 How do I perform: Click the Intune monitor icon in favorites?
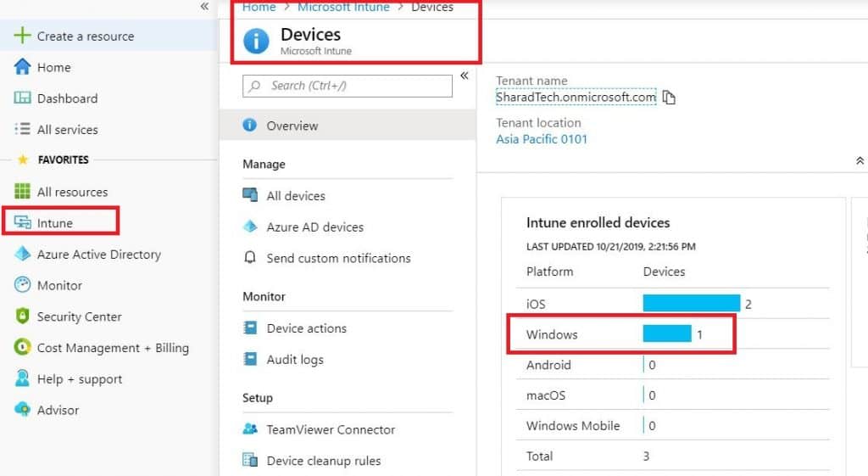point(22,222)
